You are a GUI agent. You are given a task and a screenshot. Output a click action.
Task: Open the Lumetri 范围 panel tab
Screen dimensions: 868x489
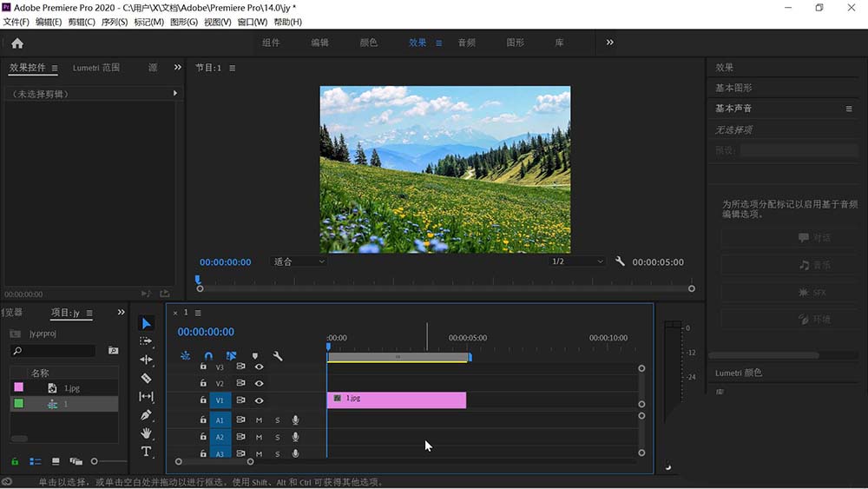pos(96,68)
